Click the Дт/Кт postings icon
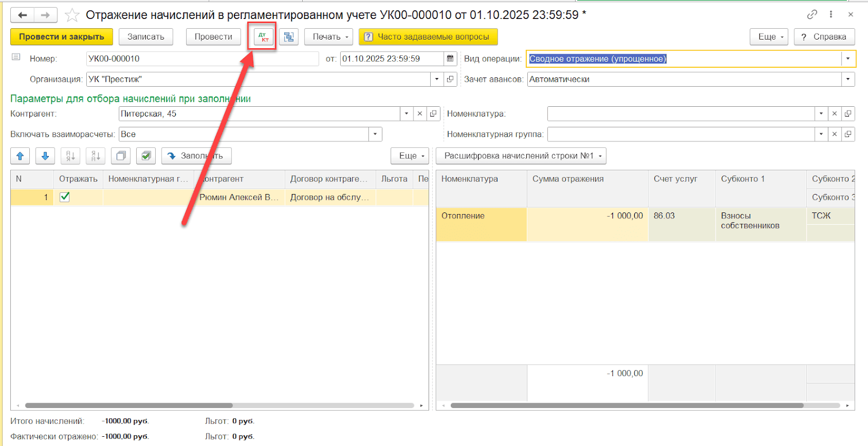 (x=263, y=37)
